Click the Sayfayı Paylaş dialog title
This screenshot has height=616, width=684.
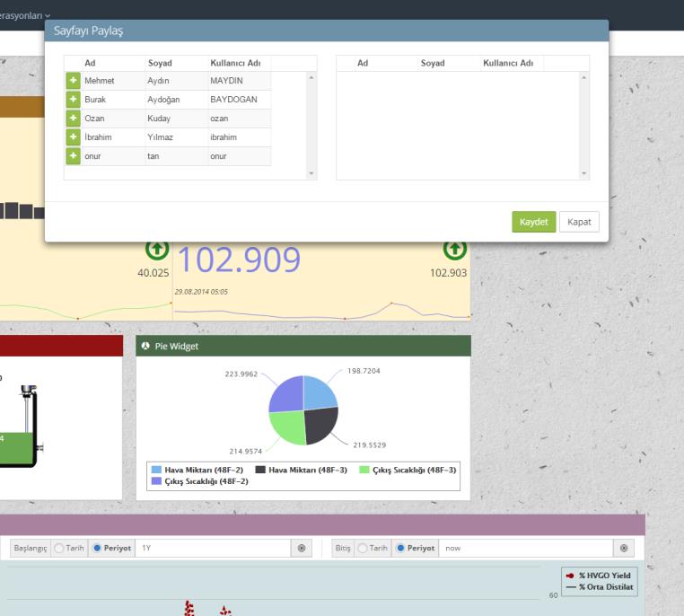(x=89, y=31)
